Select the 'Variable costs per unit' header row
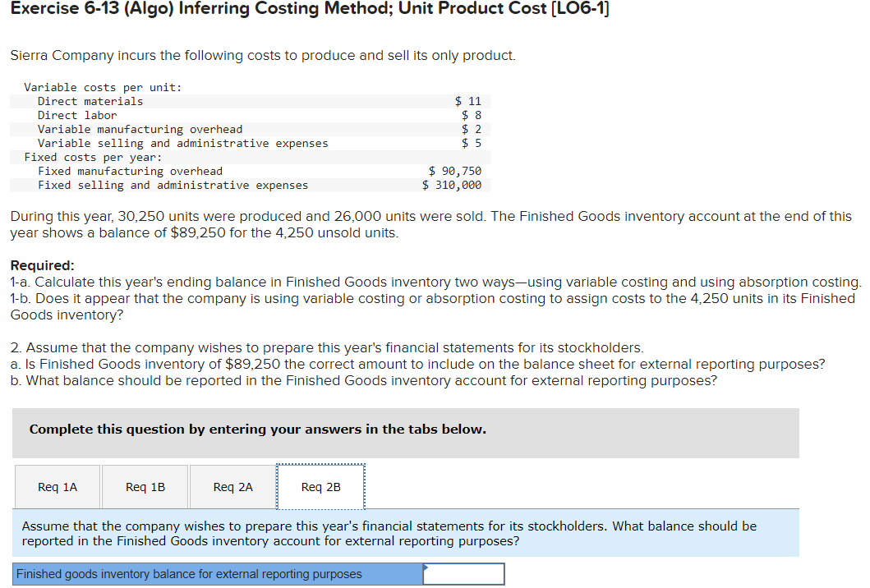870x588 pixels. pos(246,87)
